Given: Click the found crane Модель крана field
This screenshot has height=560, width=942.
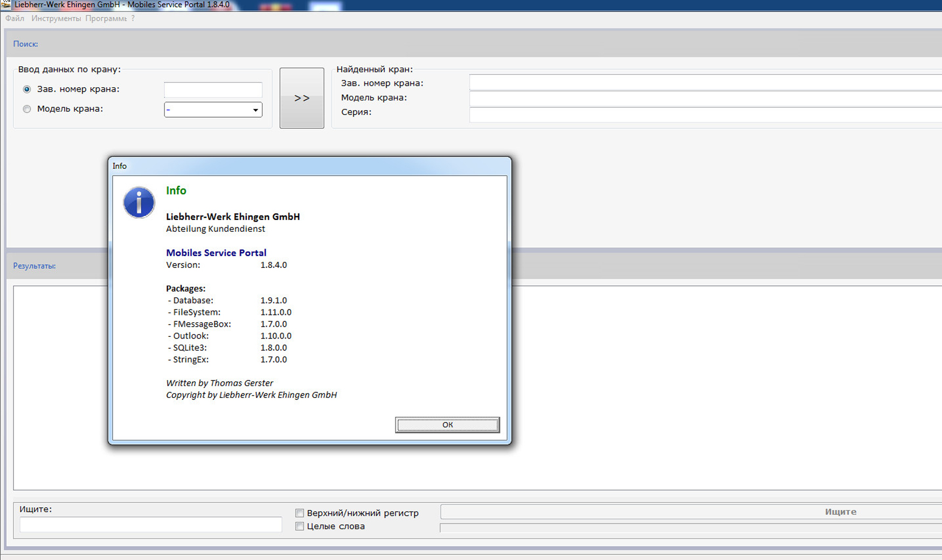Looking at the screenshot, I should (705, 99).
